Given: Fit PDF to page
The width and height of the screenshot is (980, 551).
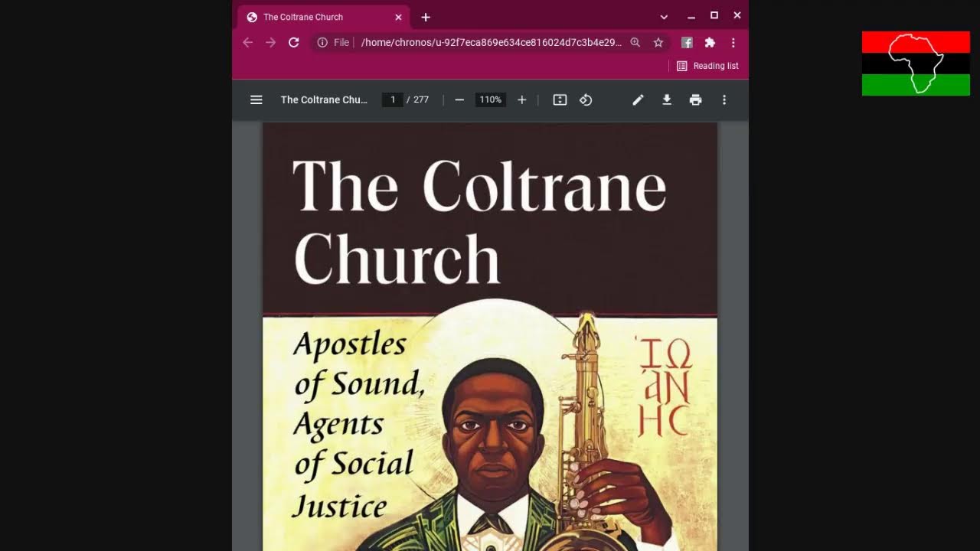Looking at the screenshot, I should click(560, 99).
